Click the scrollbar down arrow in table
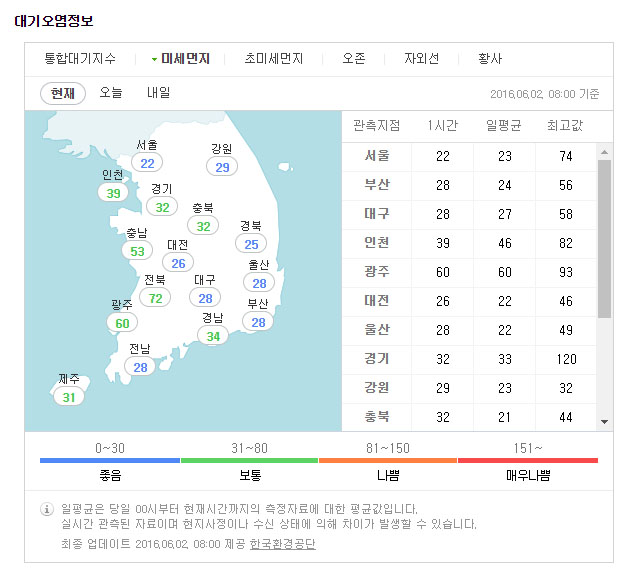 point(604,421)
